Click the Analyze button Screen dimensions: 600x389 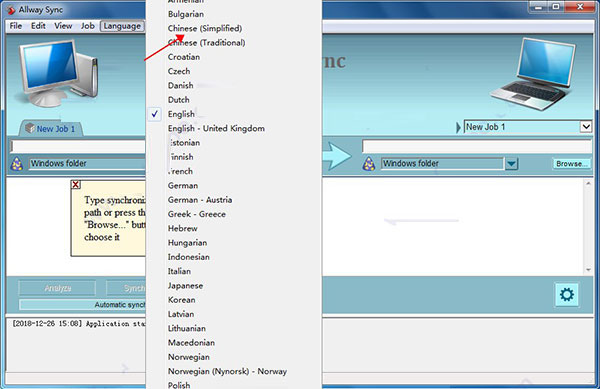pos(57,288)
